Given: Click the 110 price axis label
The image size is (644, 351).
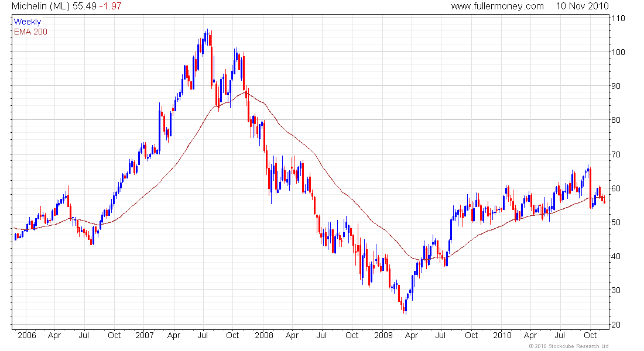Looking at the screenshot, I should (618, 18).
